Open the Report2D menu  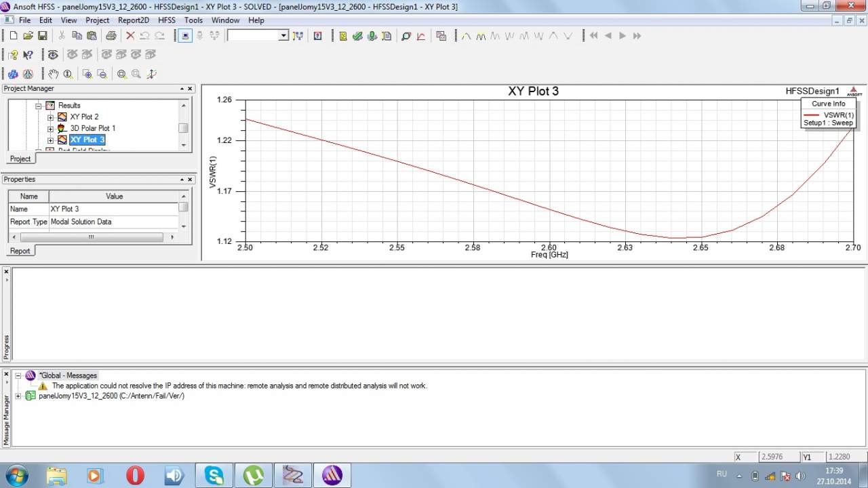tap(133, 20)
